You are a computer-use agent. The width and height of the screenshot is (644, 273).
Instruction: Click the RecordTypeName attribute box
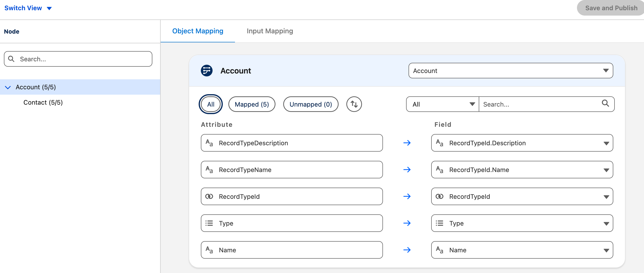(292, 170)
